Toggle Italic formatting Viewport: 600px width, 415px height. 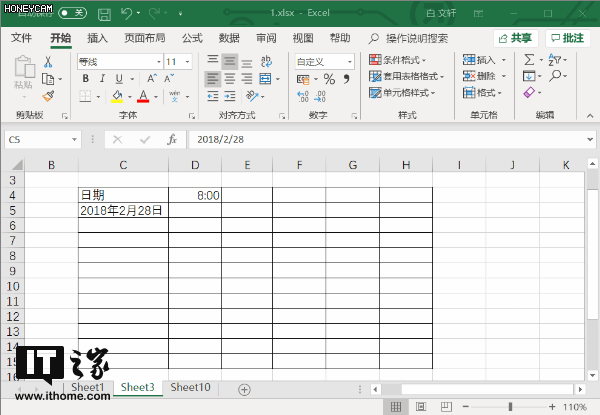point(102,78)
